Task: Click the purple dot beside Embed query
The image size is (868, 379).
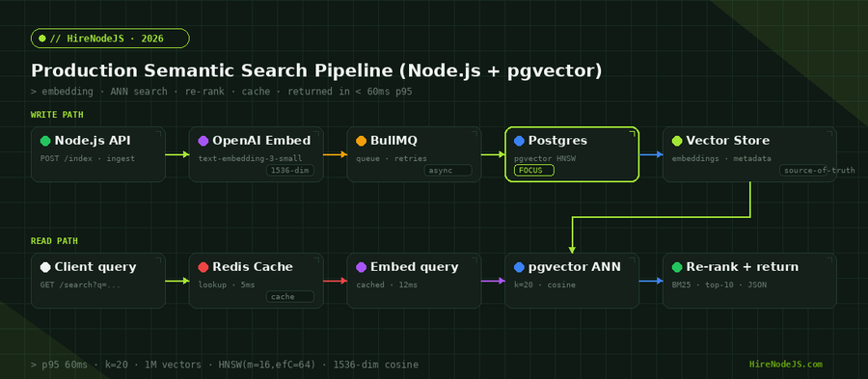Action: (362, 267)
